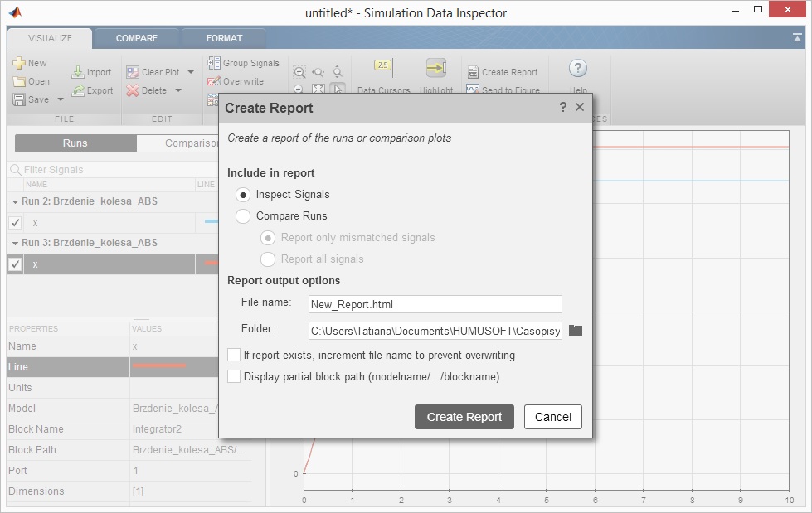This screenshot has height=513, width=812.
Task: Open the Save dropdown arrow
Action: 60,99
